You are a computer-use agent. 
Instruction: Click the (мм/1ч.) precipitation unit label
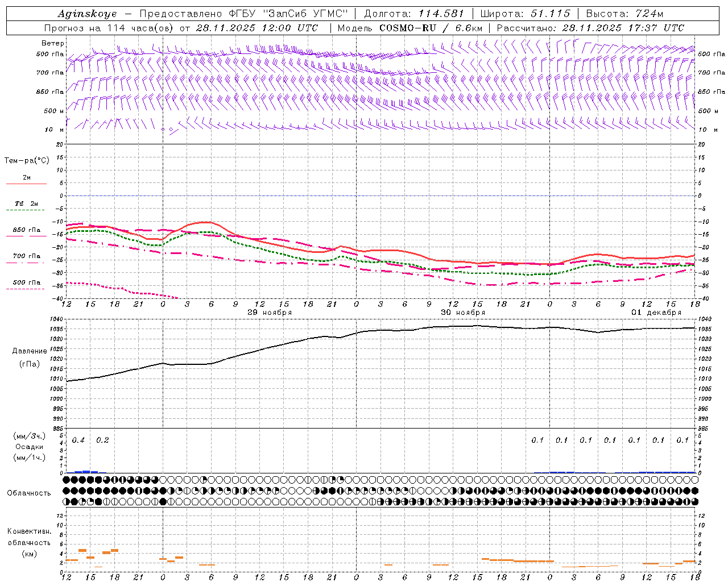(30, 458)
